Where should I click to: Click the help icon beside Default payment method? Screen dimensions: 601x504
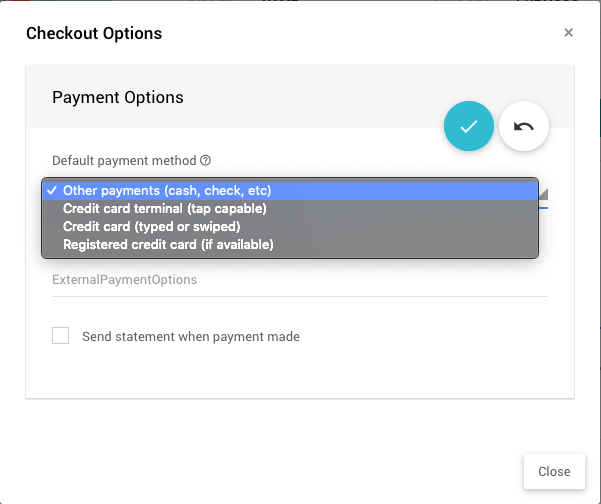coord(206,160)
